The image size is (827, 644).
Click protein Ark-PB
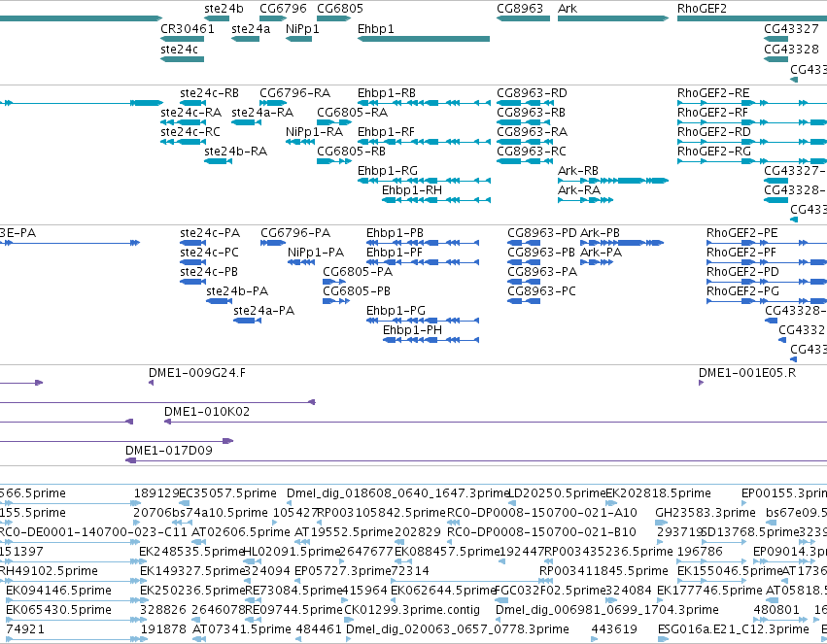[x=622, y=243]
